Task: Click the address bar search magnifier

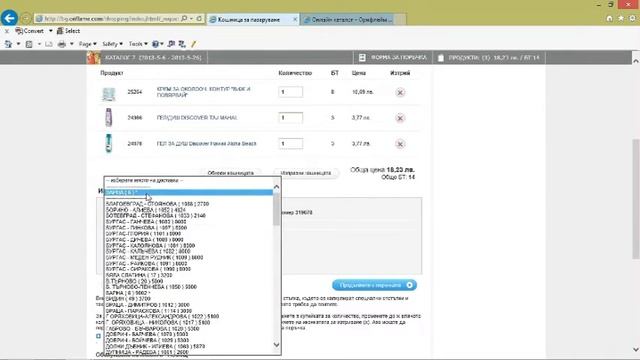Action: [184, 19]
